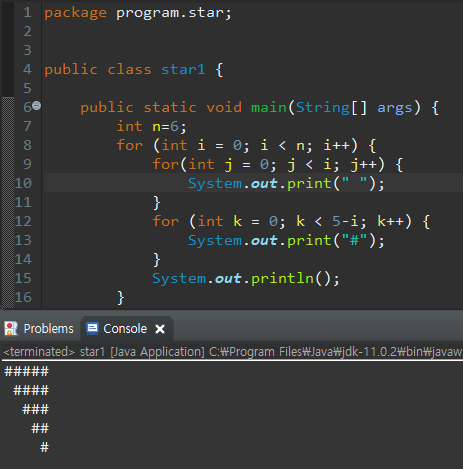Click the Console monitor icon

coord(92,329)
